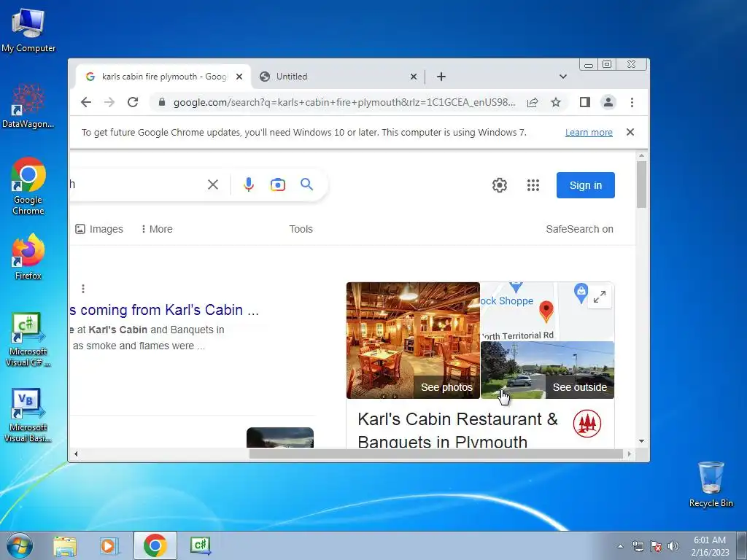Click the browser forward arrow

[x=109, y=102]
